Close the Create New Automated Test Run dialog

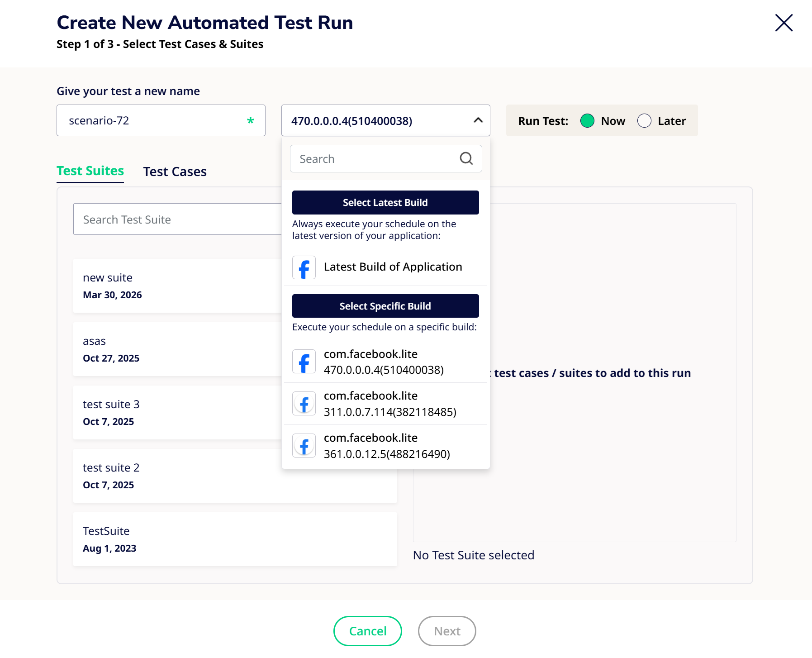coord(784,23)
